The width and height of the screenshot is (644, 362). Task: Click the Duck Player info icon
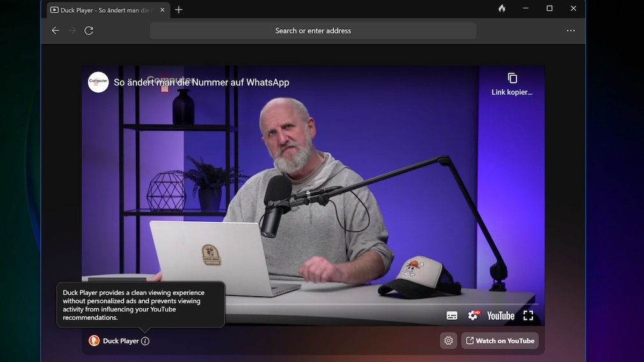[145, 341]
